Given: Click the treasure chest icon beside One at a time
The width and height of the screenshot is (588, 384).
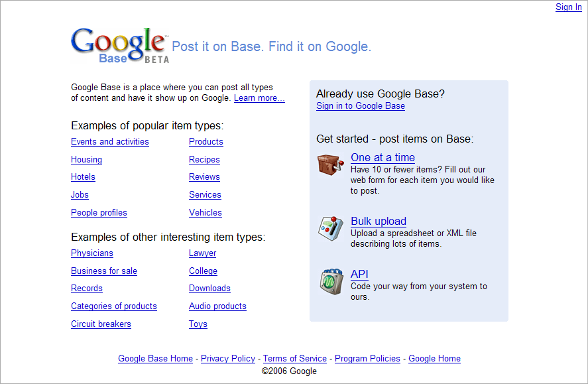Looking at the screenshot, I should (330, 164).
